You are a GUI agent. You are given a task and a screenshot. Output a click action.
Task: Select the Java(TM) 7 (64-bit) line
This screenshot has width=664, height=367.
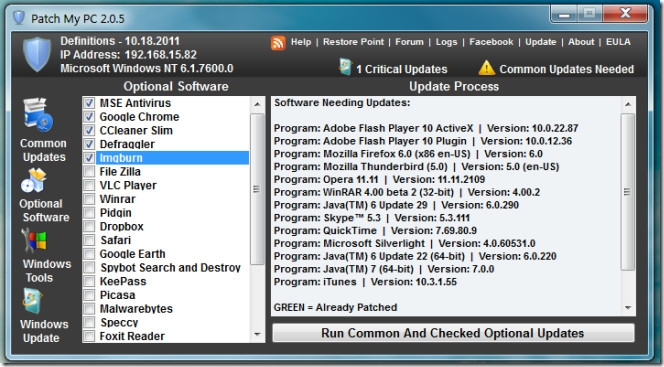click(x=384, y=269)
